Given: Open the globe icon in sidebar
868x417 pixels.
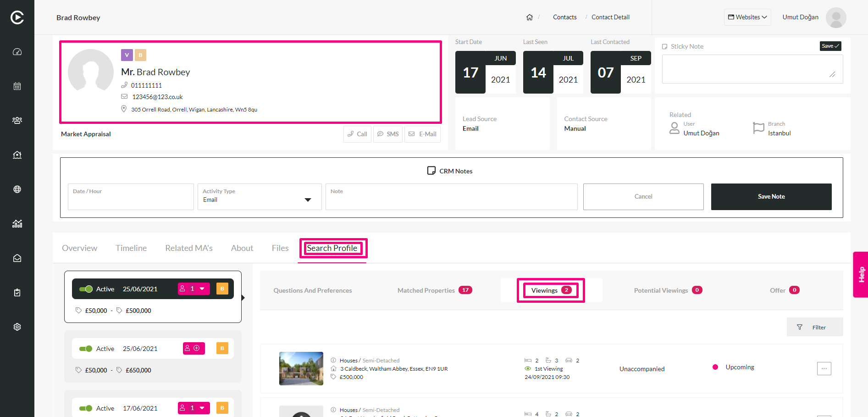Looking at the screenshot, I should click(x=17, y=189).
